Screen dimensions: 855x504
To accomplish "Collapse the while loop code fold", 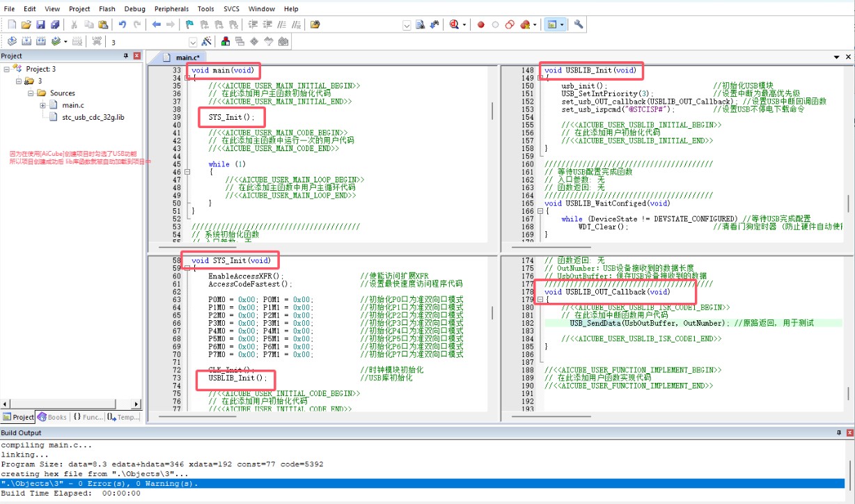I will (187, 172).
